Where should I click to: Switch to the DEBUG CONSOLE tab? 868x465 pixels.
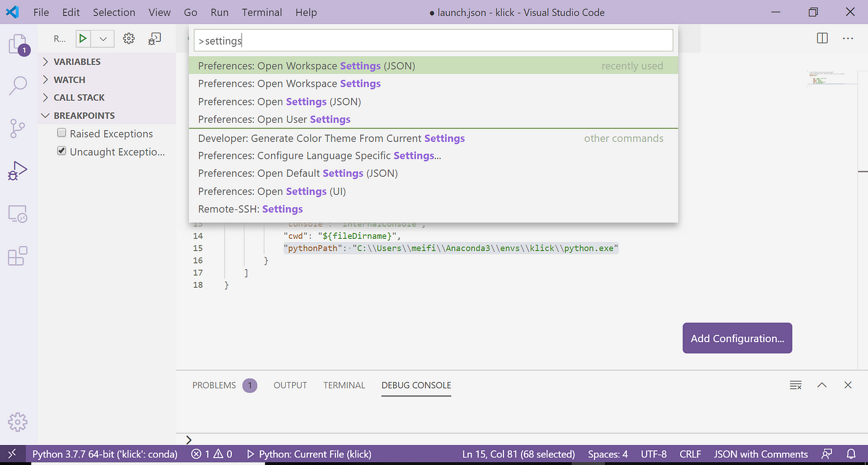point(416,385)
